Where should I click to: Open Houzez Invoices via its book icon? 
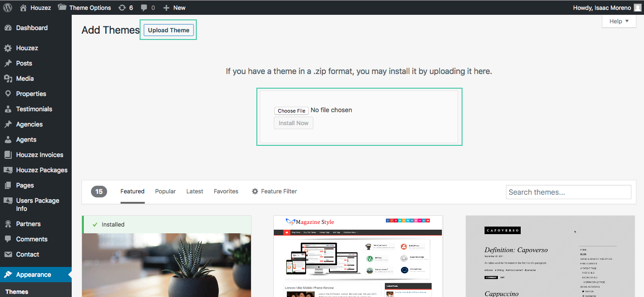point(8,155)
